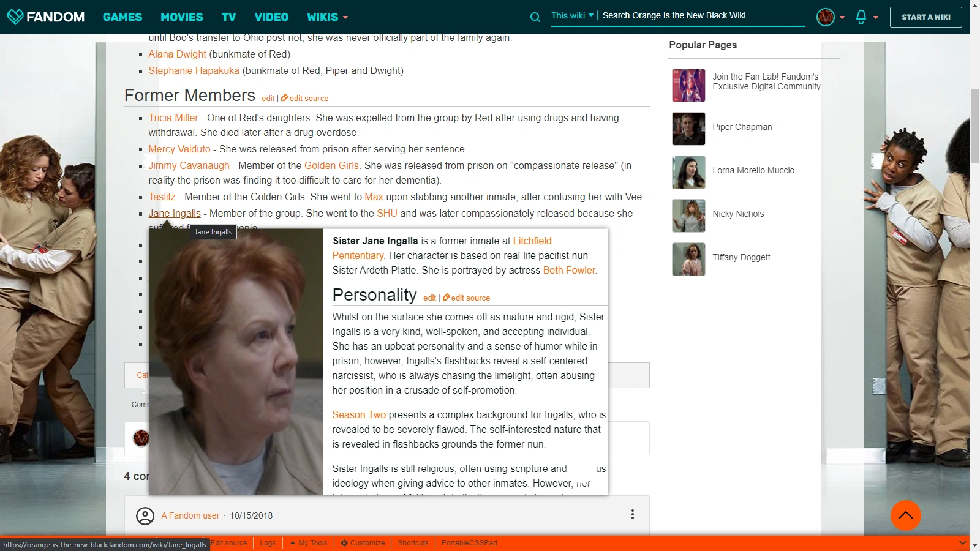Open Stephanie Hapakuka link
Viewport: 980px width, 551px height.
(x=194, y=71)
